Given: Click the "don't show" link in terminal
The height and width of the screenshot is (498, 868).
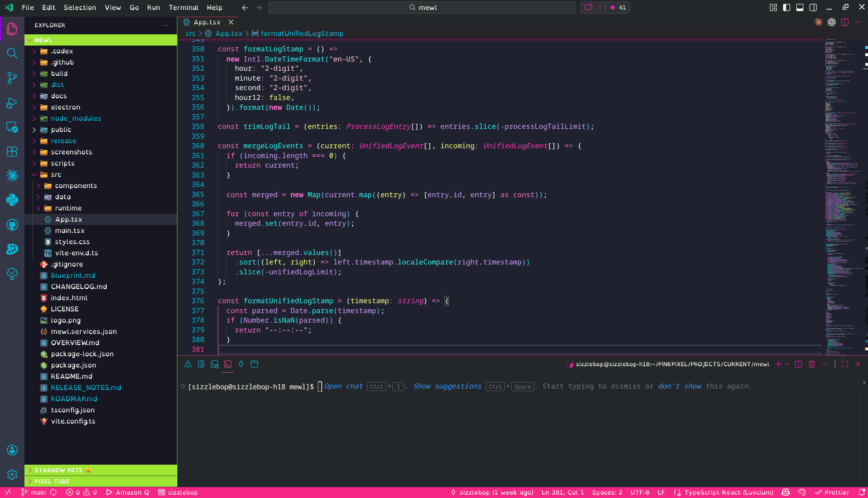Looking at the screenshot, I should [x=679, y=386].
